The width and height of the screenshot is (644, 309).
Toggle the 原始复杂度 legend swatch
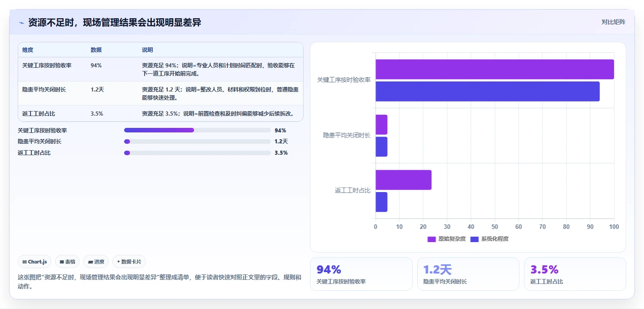pos(432,239)
